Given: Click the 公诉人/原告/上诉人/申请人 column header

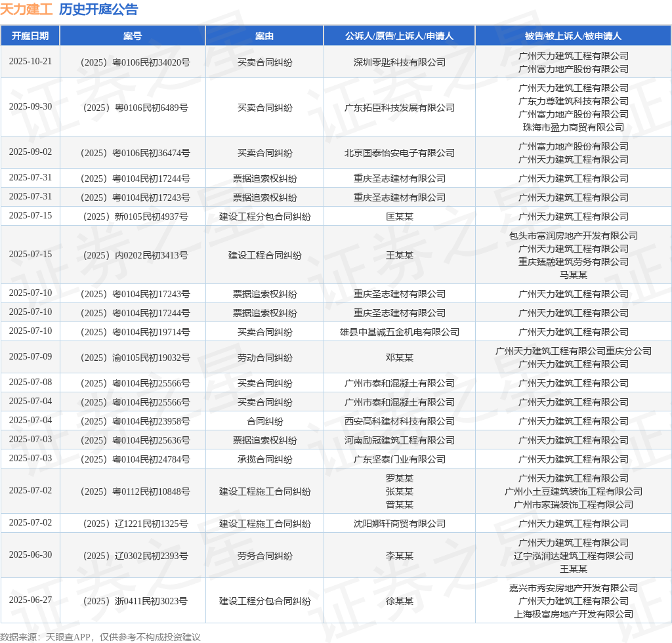Looking at the screenshot, I should pos(400,36).
